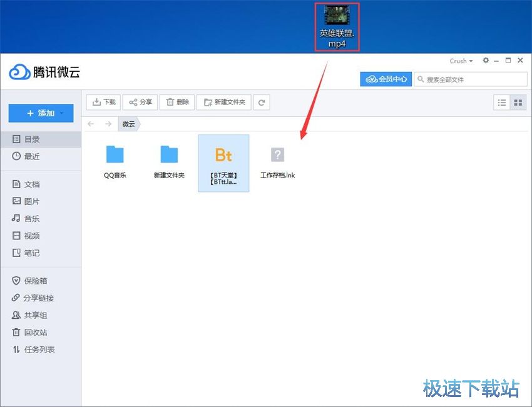Click the search magnifier icon
This screenshot has height=407, width=532.
(421, 79)
